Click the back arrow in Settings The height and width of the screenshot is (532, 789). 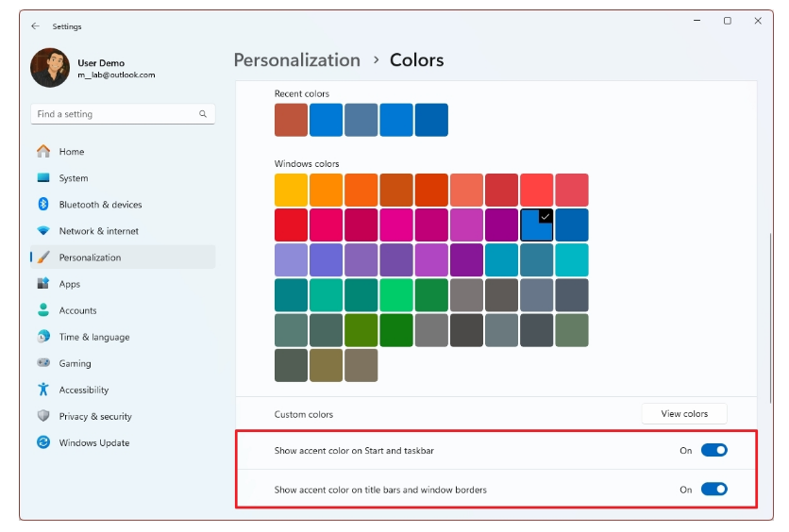click(36, 26)
